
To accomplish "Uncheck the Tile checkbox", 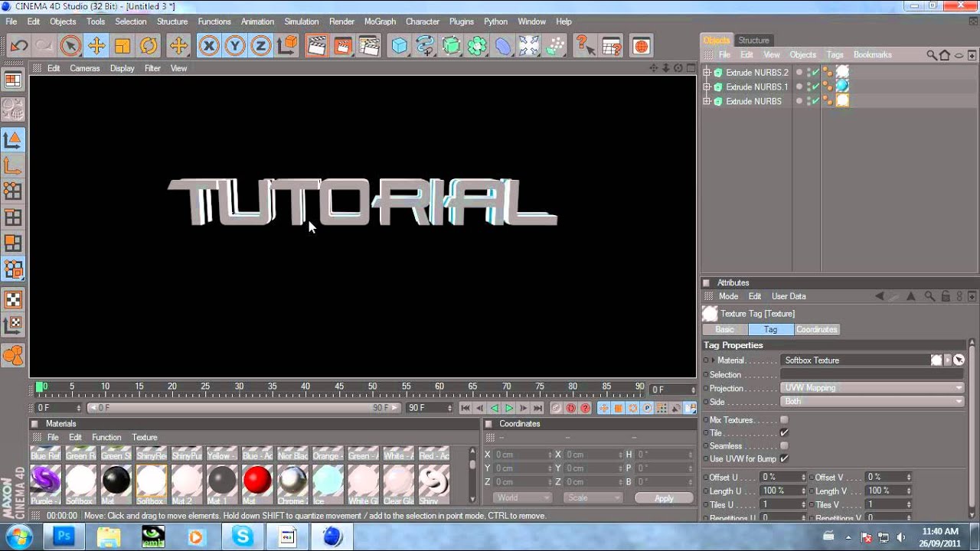I will coord(784,432).
